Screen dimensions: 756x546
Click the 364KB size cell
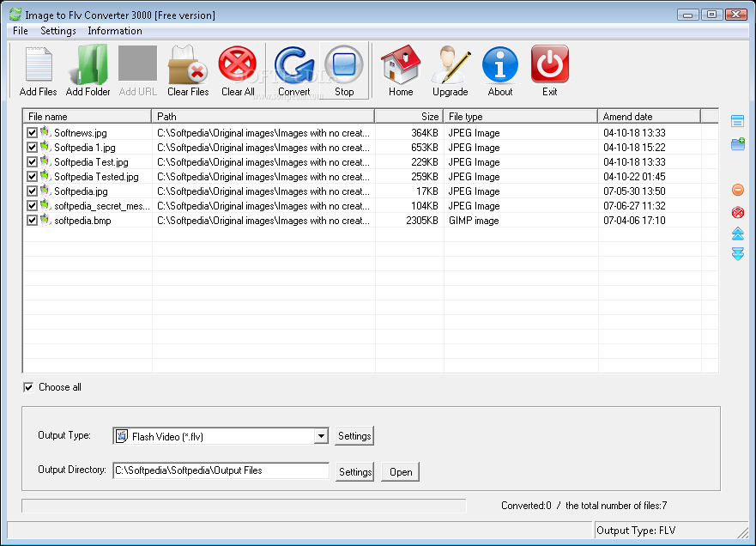(424, 133)
